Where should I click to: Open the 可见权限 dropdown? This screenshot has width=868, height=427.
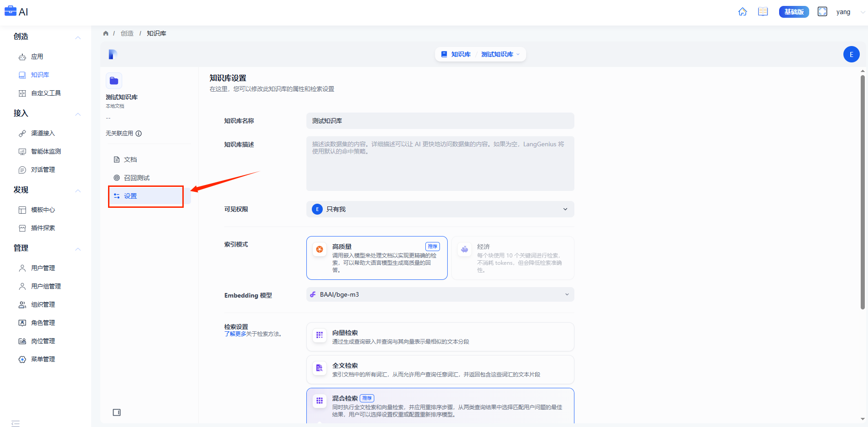[440, 209]
